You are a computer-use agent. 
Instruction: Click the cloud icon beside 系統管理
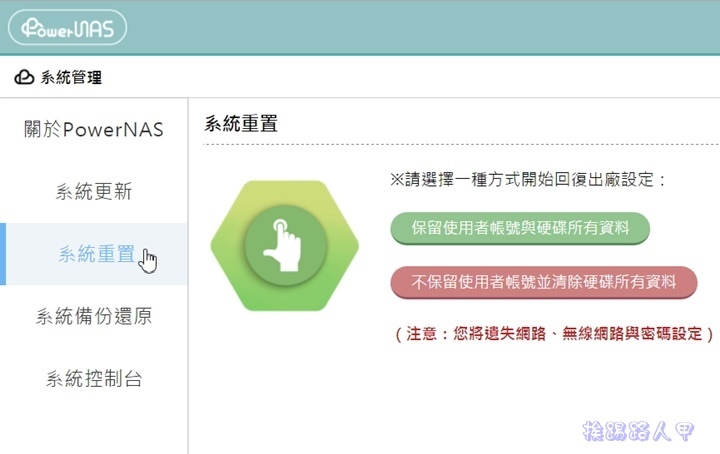click(24, 77)
